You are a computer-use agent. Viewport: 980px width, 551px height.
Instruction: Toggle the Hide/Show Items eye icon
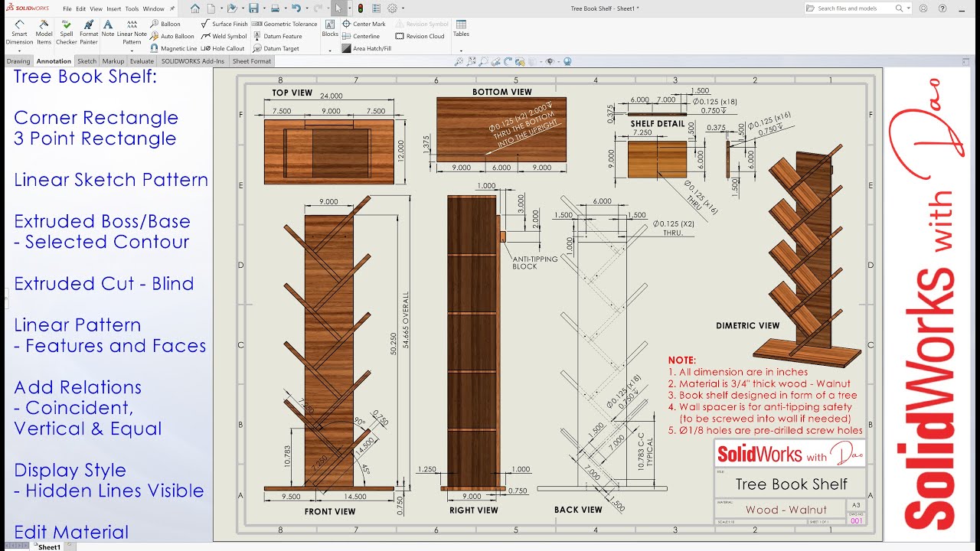(x=548, y=61)
